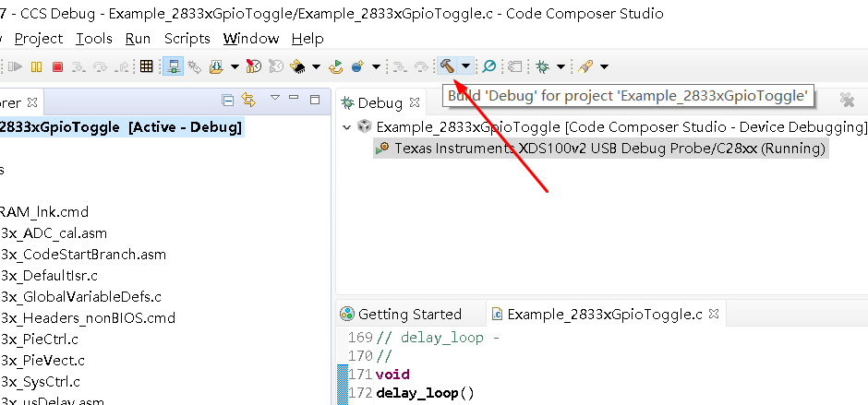Viewport: 868px width, 405px height.
Task: Click Remove All Terminated Launches icon in Debug view
Action: [847, 100]
